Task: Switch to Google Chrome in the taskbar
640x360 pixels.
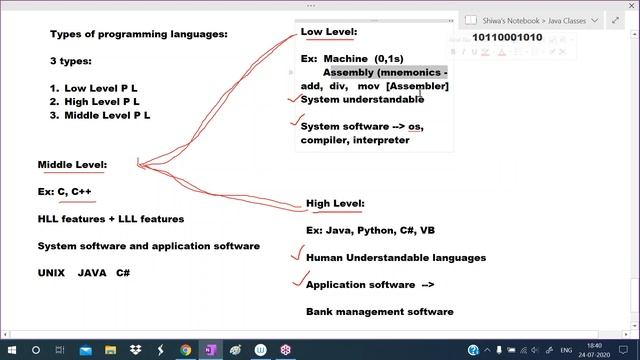Action: pos(185,350)
